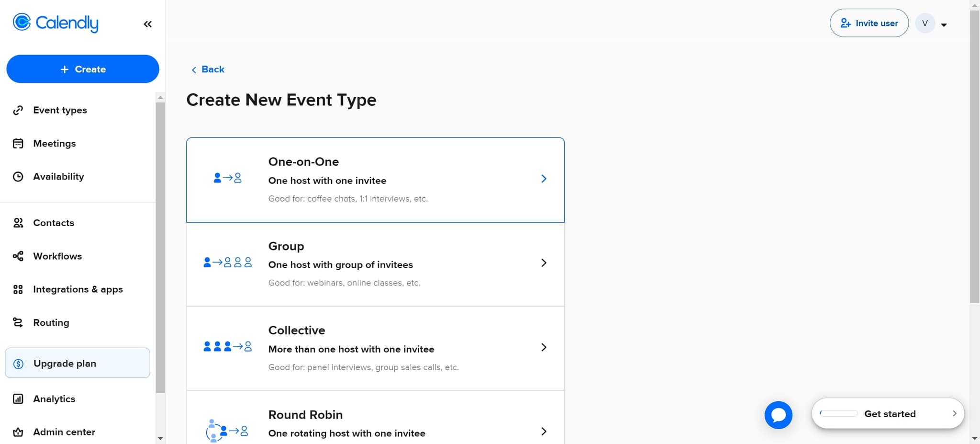Image resolution: width=980 pixels, height=444 pixels.
Task: Expand the One-on-One event type chevron
Action: 544,179
